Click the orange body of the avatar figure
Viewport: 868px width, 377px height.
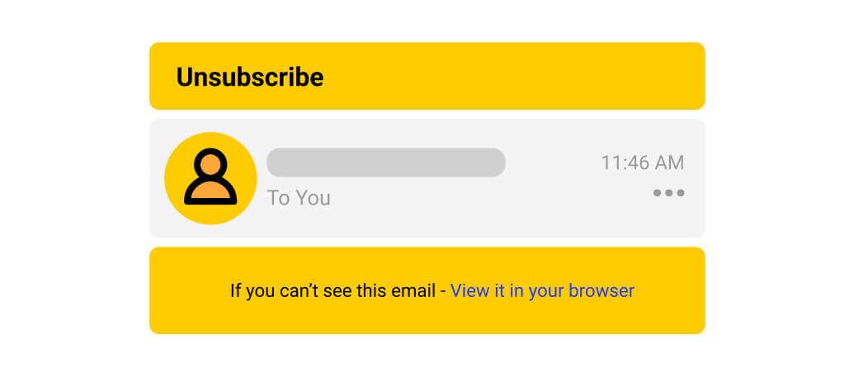point(210,191)
